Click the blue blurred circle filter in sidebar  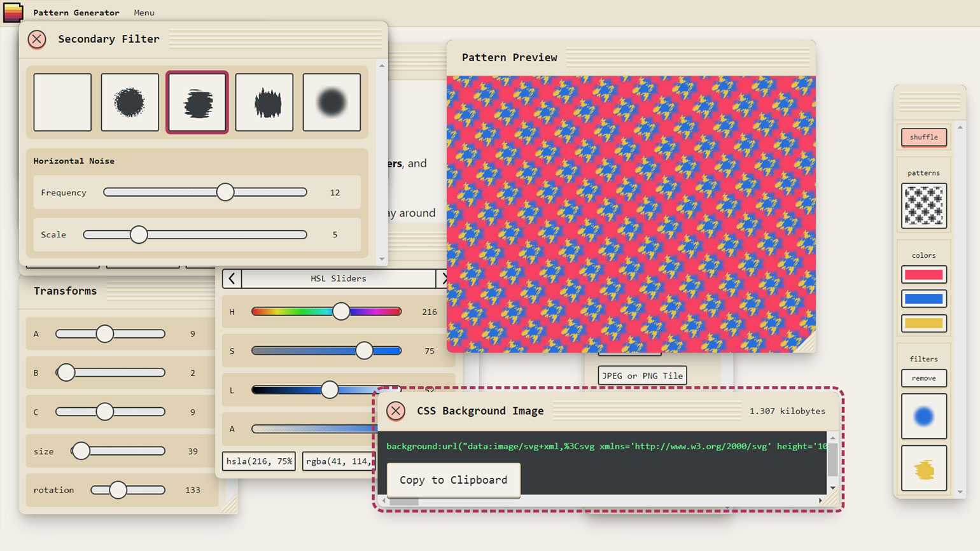923,416
